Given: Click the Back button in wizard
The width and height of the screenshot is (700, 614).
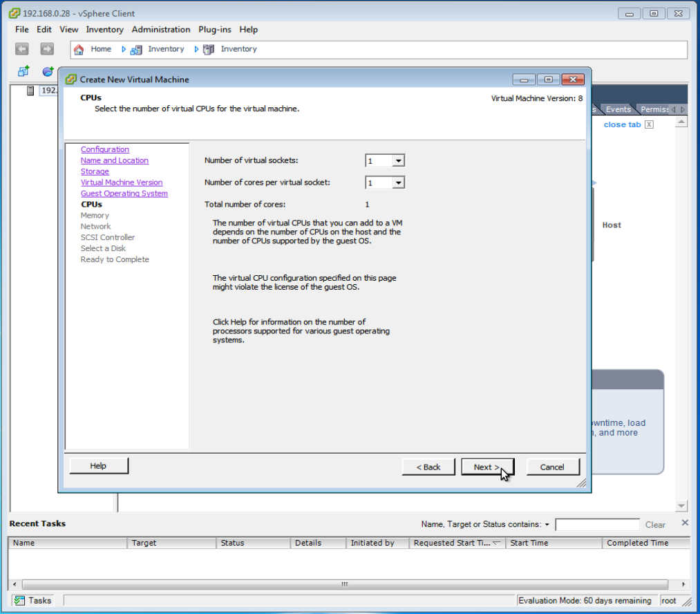Looking at the screenshot, I should point(428,467).
